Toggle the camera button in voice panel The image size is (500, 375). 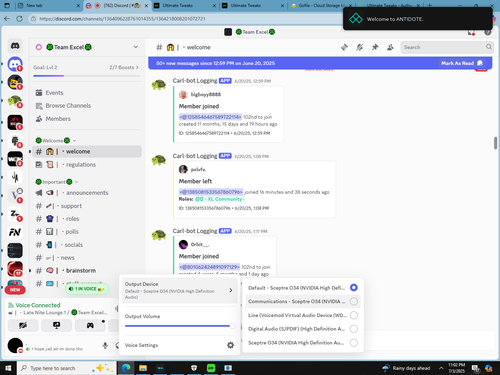pos(23,325)
